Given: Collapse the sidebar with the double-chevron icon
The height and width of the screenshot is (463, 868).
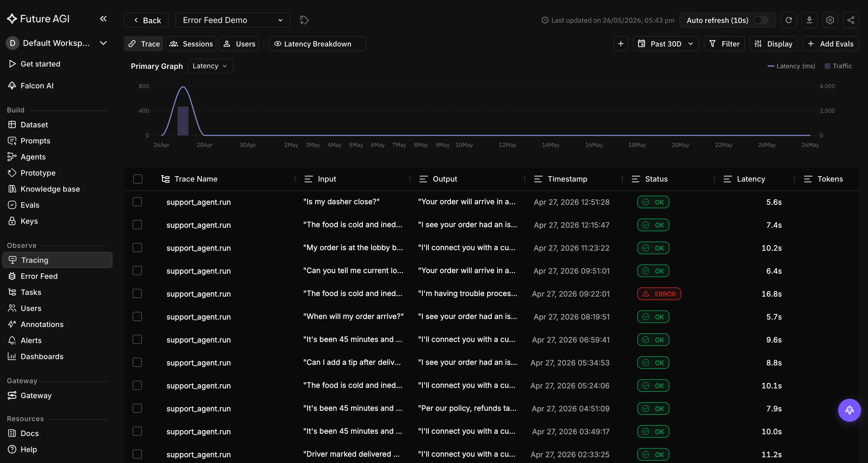Looking at the screenshot, I should click(x=103, y=19).
